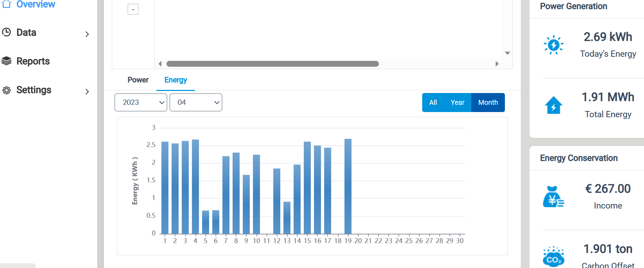This screenshot has height=268, width=644.
Task: Click the CO2 Carbon Offset icon
Action: point(553,257)
